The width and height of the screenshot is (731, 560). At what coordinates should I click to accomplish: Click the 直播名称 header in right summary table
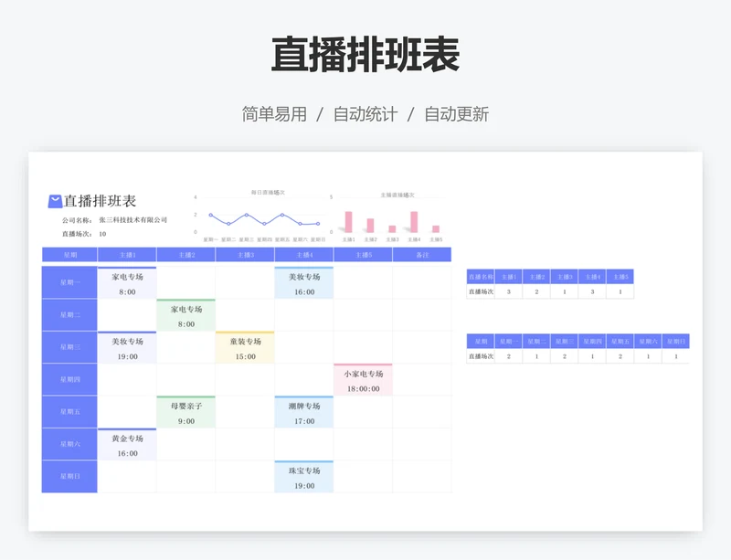[x=481, y=277]
